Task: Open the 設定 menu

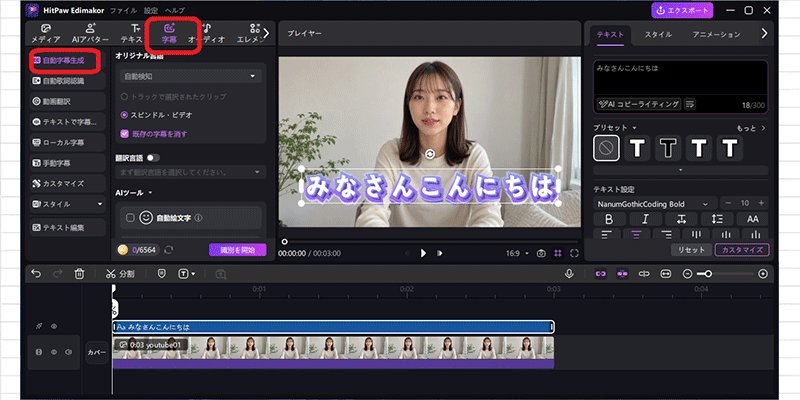Action: (151, 10)
